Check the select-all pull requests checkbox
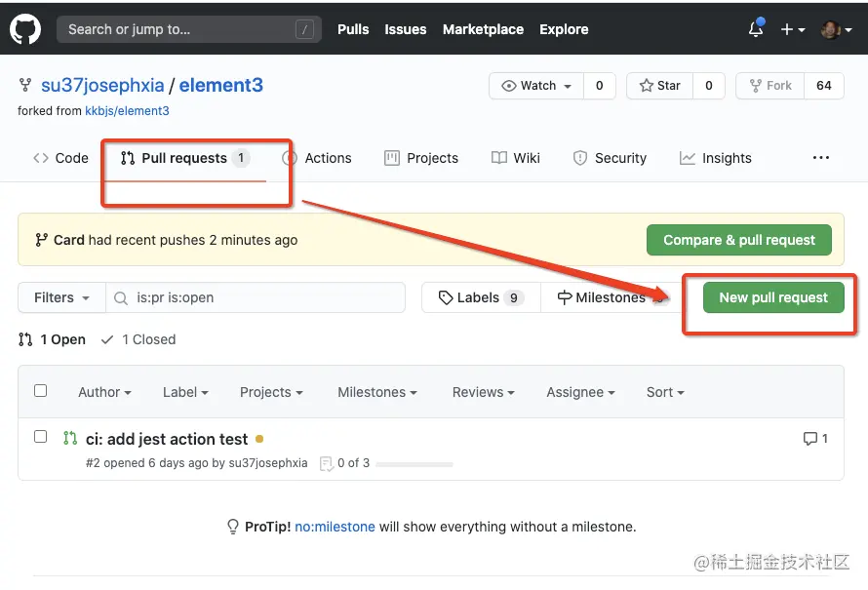Image resolution: width=868 pixels, height=590 pixels. [41, 391]
